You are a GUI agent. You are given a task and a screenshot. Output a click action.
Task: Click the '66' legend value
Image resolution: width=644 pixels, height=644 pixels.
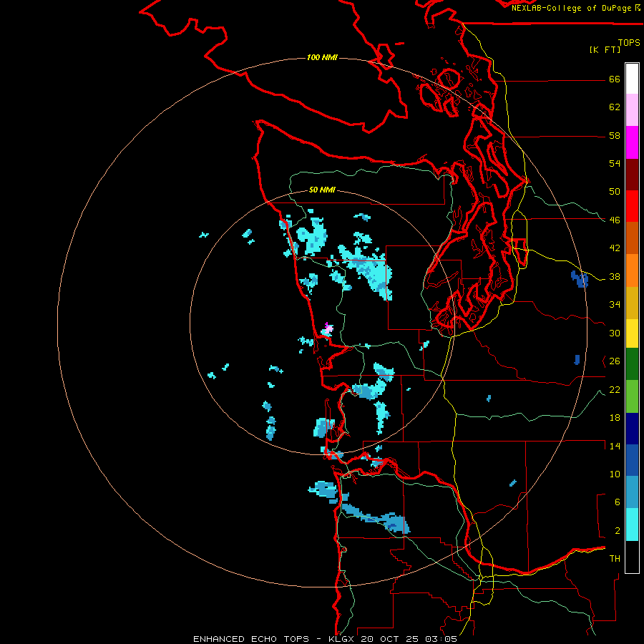coord(615,79)
